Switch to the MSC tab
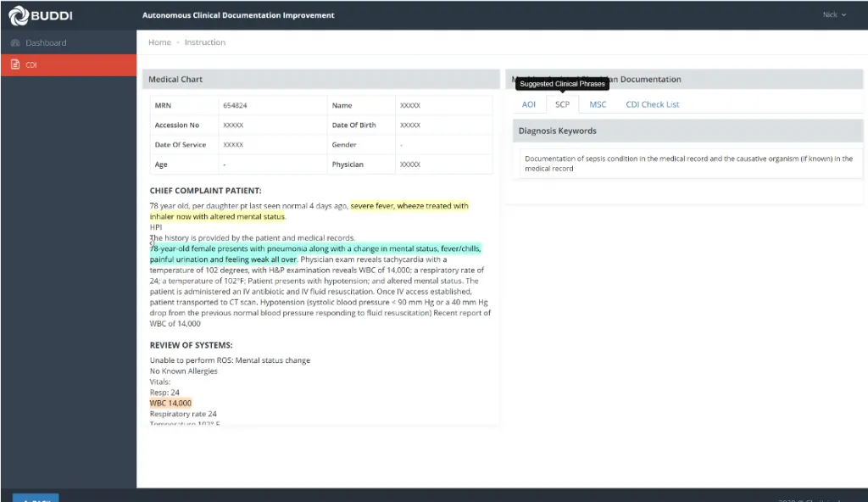The image size is (868, 502). pos(598,104)
